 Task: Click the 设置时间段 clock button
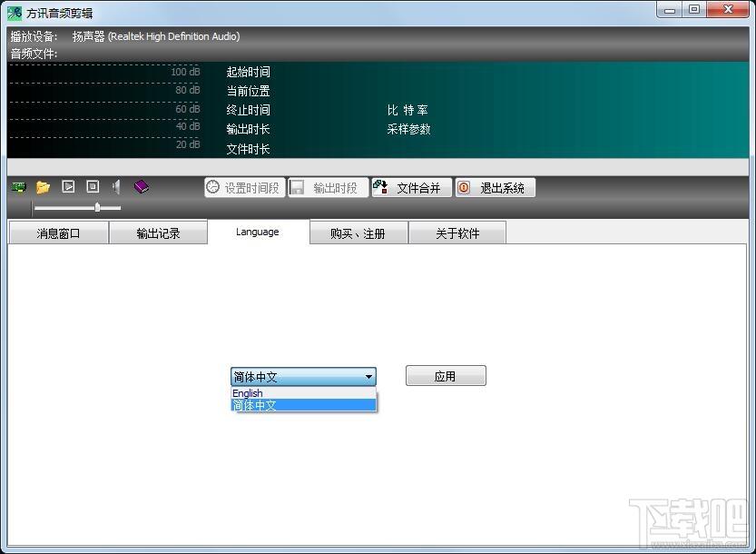pyautogui.click(x=245, y=188)
